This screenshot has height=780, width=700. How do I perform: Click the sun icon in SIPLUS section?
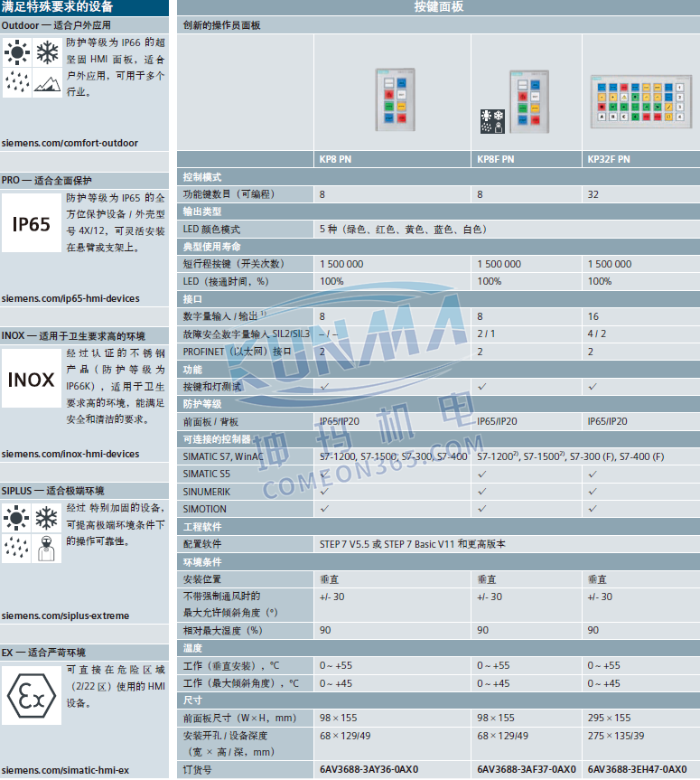(x=16, y=518)
